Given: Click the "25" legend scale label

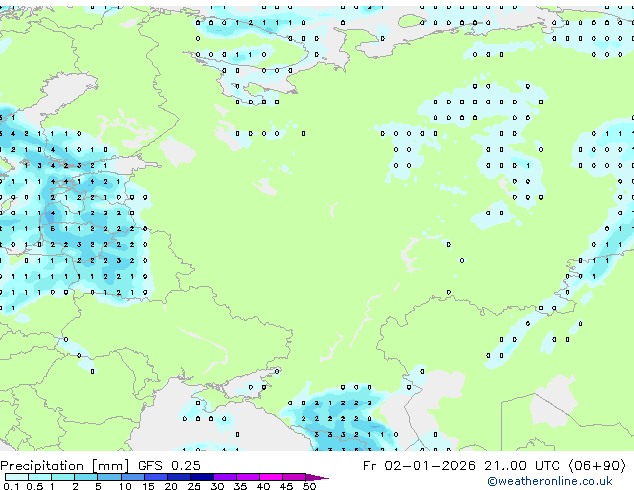Looking at the screenshot, I should pos(194,486).
